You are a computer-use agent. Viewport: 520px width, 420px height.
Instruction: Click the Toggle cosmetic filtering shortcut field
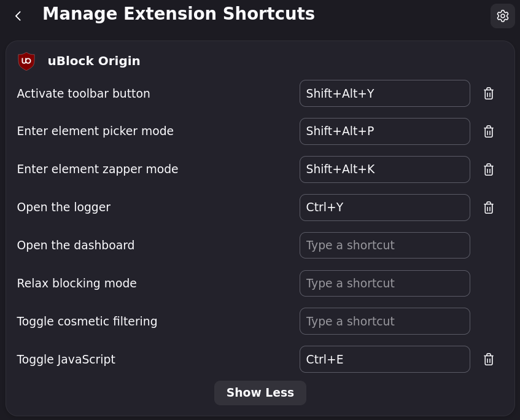pos(385,321)
